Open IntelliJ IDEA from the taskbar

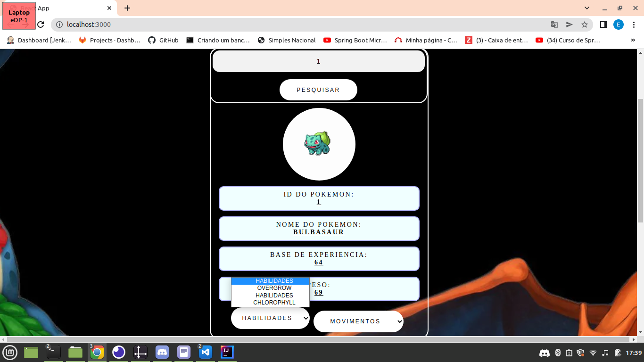pos(227,352)
